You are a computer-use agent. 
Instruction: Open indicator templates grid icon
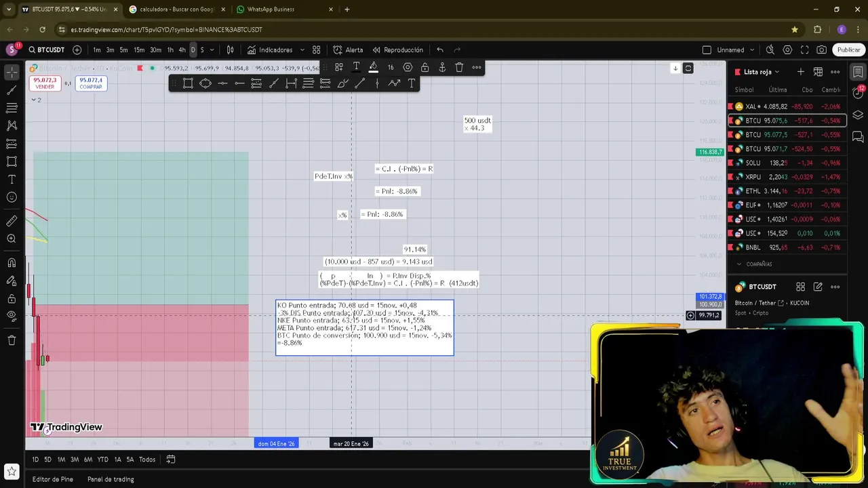tap(316, 50)
